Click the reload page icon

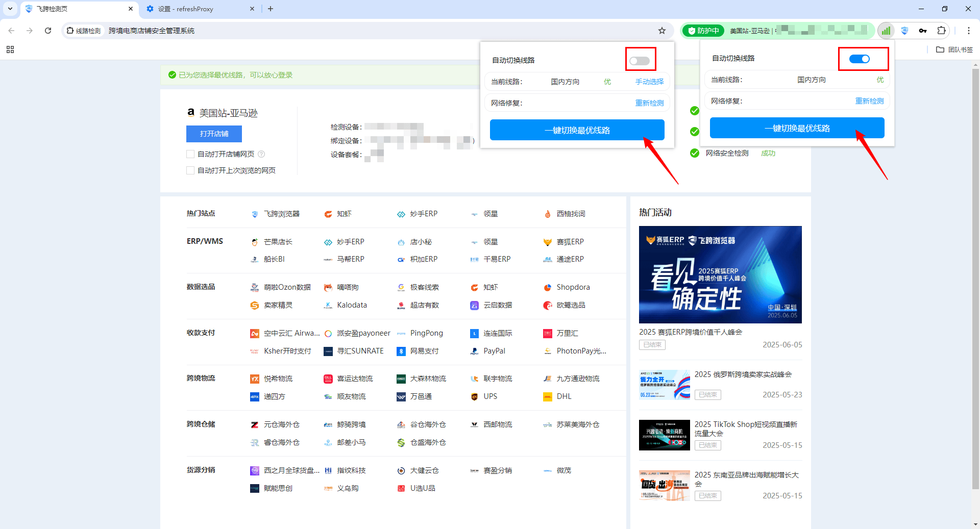[x=48, y=31]
